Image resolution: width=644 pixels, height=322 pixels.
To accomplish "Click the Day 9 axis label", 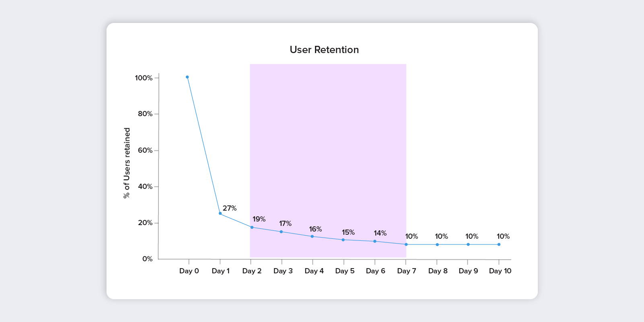I will click(468, 271).
